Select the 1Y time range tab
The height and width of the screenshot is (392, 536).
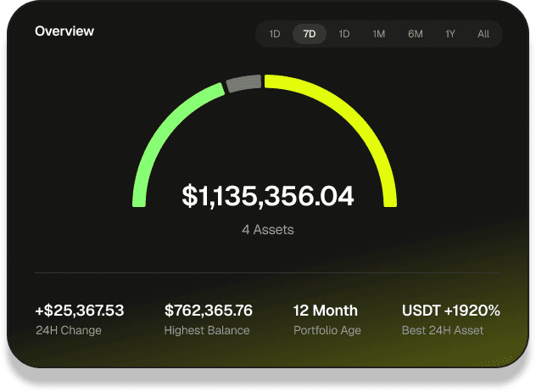449,34
